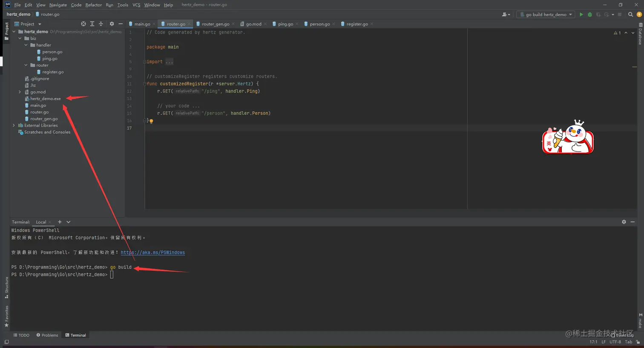
Task: Select Scratches and Consoles node
Action: [x=47, y=132]
